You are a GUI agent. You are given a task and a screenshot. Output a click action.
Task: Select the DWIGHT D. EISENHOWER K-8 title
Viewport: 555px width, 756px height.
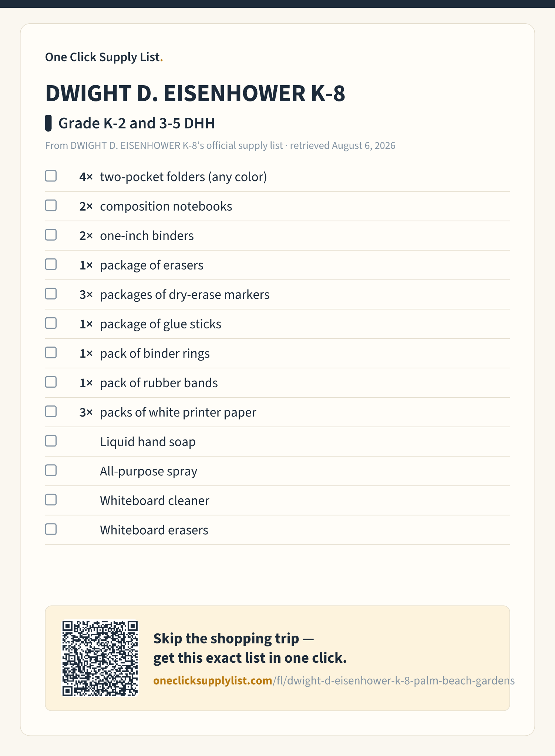pyautogui.click(x=195, y=93)
